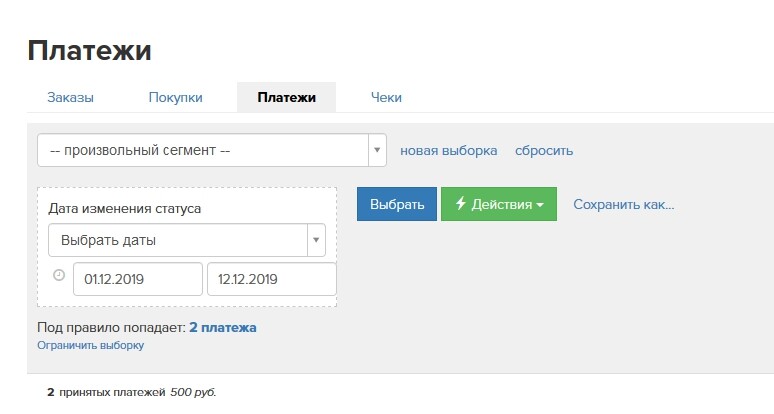The height and width of the screenshot is (414, 774).
Task: Click the Выбрать даты select box
Action: pyautogui.click(x=187, y=240)
